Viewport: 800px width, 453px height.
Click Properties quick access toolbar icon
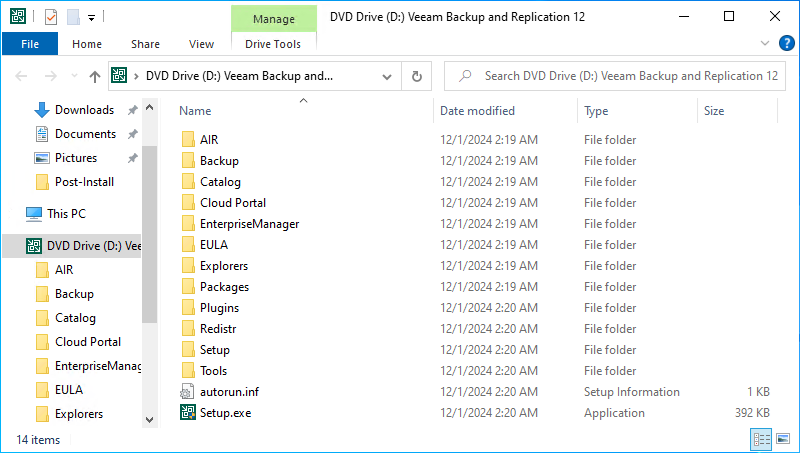(x=51, y=17)
